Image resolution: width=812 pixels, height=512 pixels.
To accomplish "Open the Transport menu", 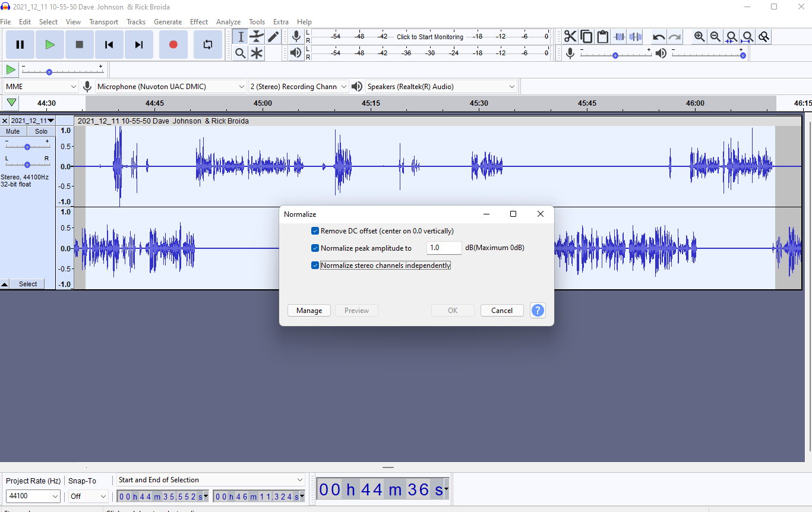I will 104,22.
